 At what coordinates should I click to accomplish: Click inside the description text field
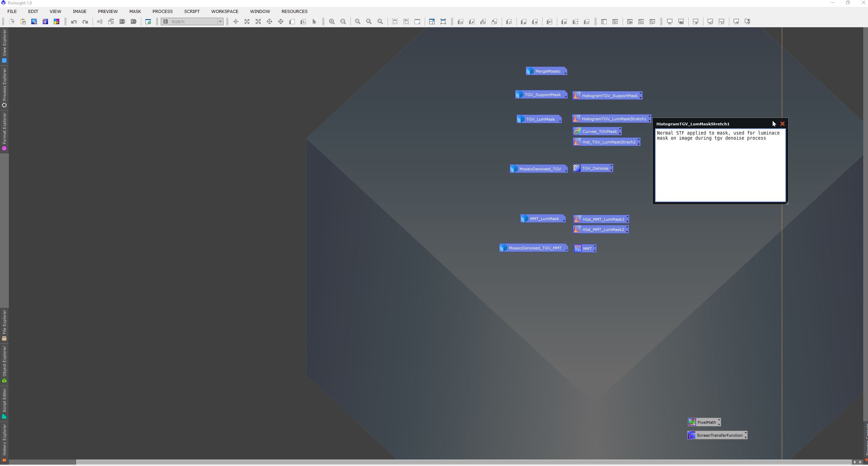720,167
